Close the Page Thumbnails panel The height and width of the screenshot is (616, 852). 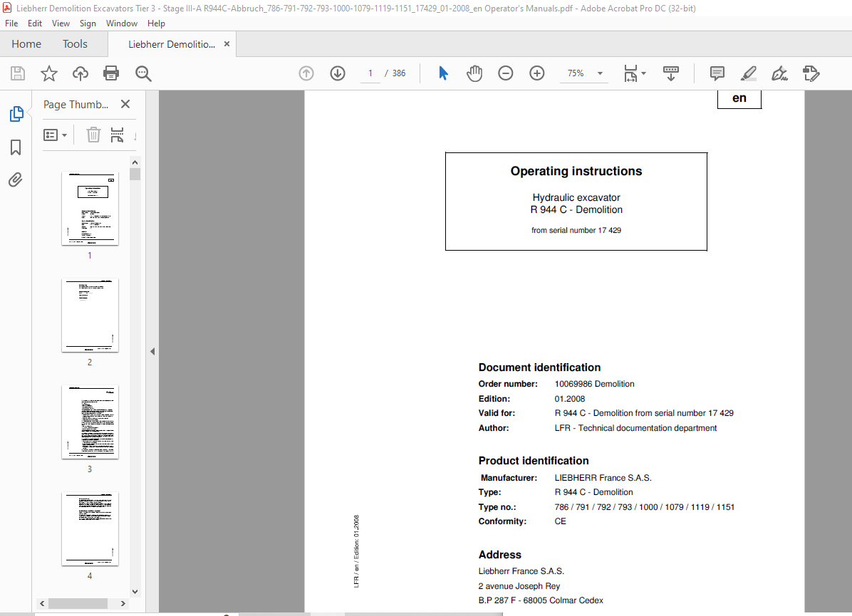point(125,104)
